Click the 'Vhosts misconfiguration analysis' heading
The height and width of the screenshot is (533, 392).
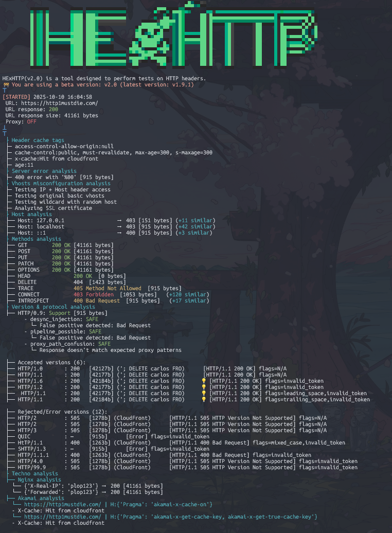click(61, 183)
